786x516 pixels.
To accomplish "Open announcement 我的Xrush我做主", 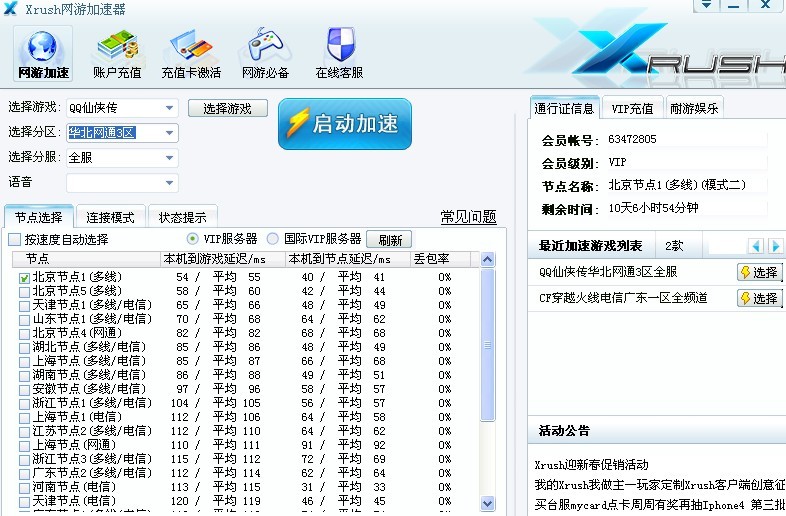I will point(660,484).
